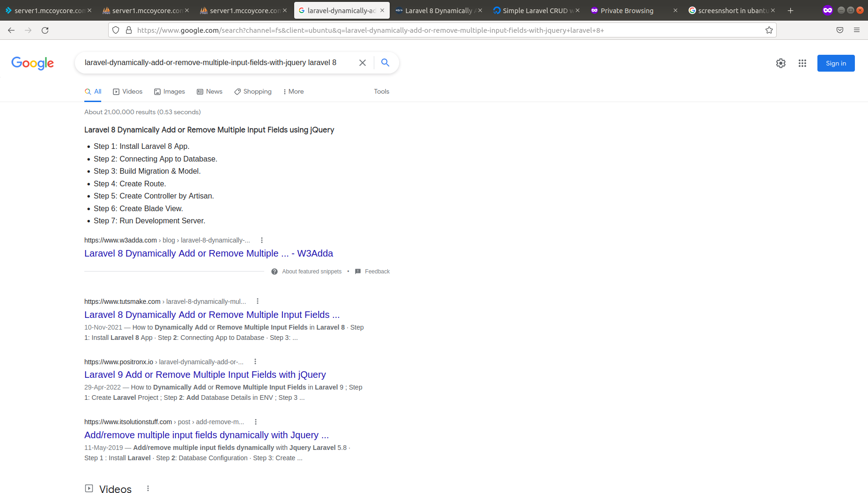Open Firefox application menu
Screen dimensions: 868x493
[x=856, y=30]
